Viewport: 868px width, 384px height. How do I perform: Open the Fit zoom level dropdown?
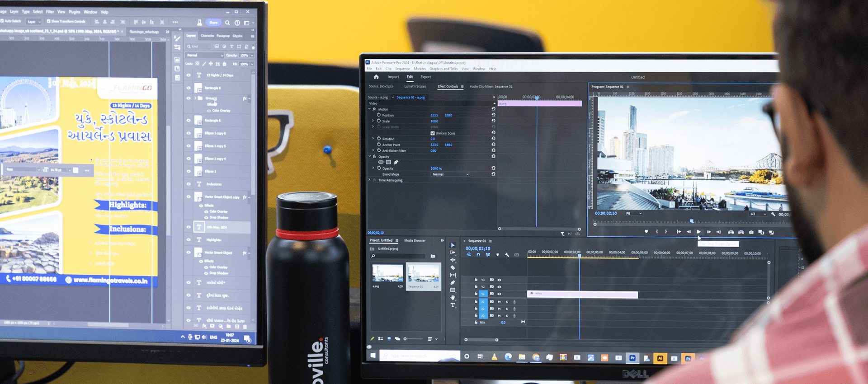[x=634, y=213]
